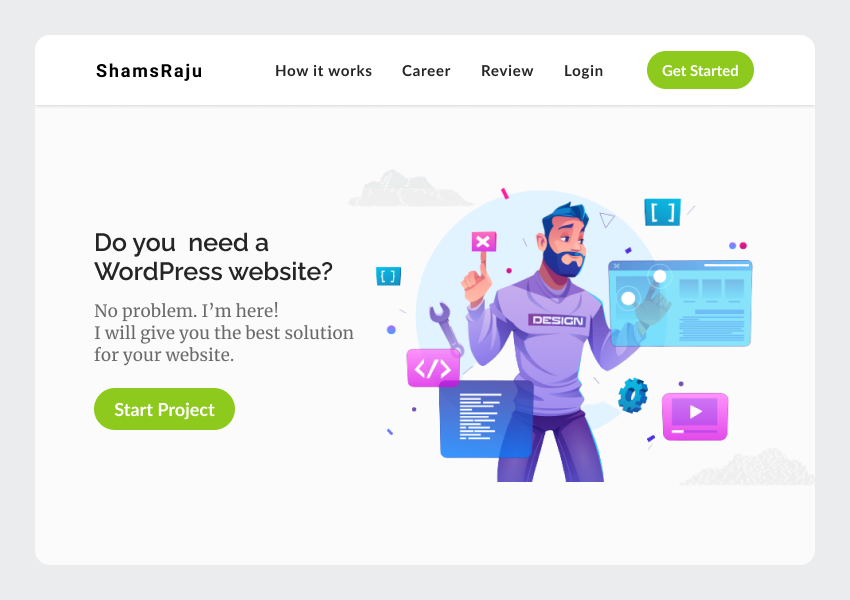Image resolution: width=850 pixels, height=600 pixels.
Task: Open the Review nav link
Action: pyautogui.click(x=507, y=71)
